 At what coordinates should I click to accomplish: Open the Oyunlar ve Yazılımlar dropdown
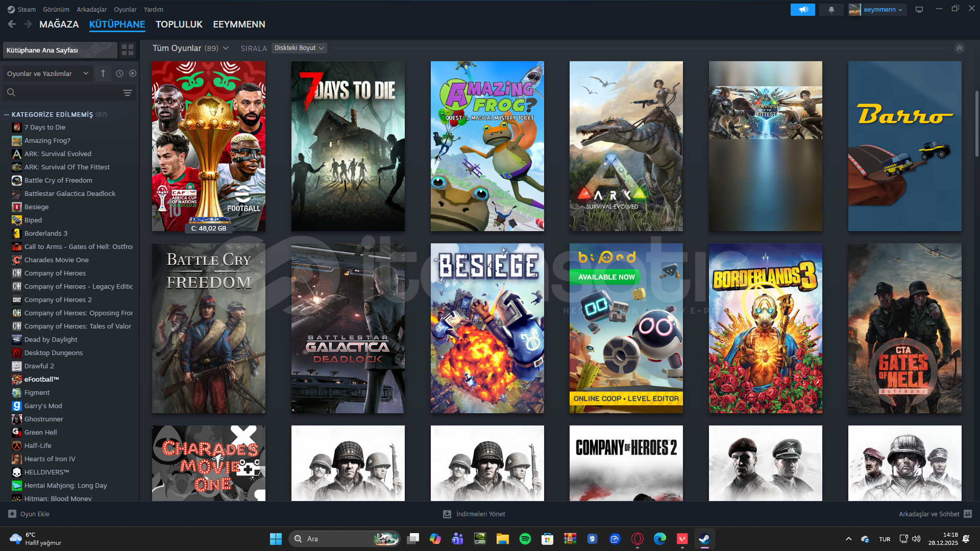tap(47, 73)
